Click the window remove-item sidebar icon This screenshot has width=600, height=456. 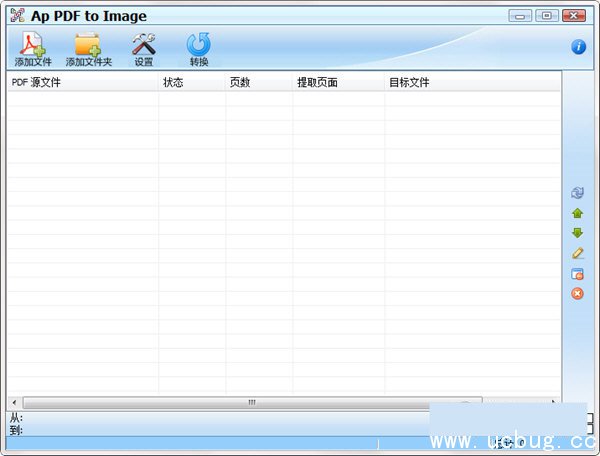[577, 274]
